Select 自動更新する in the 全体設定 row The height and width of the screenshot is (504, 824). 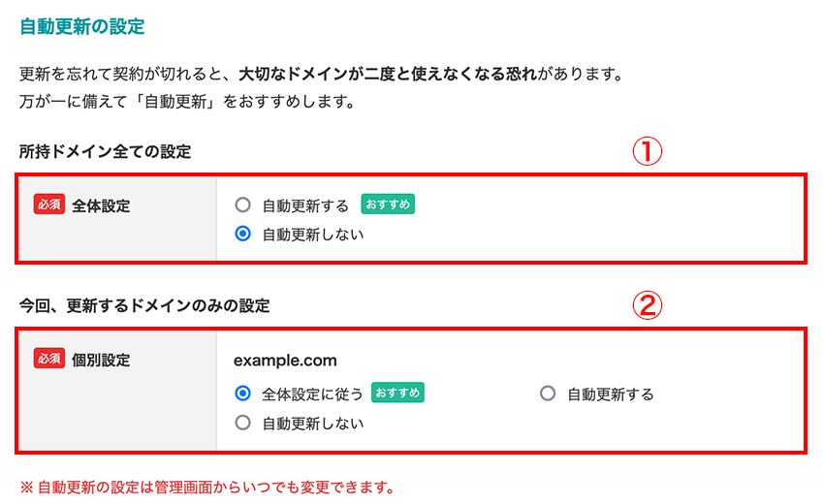click(x=243, y=205)
